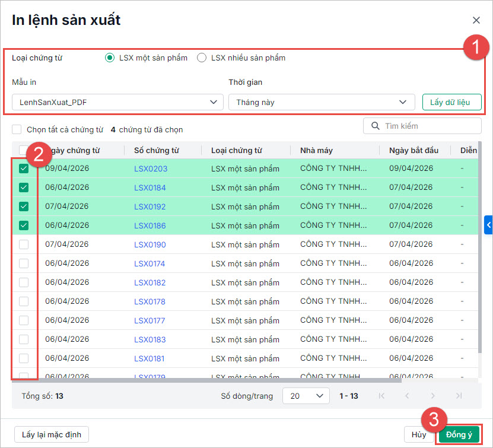This screenshot has height=448, width=493.
Task: Expand the Số dòng/trang dropdown
Action: point(306,396)
